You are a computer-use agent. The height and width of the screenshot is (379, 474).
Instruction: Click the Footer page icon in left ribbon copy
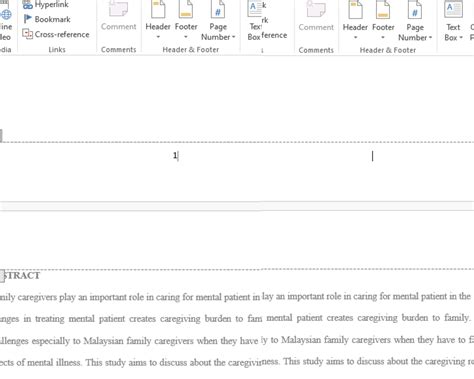tap(186, 9)
